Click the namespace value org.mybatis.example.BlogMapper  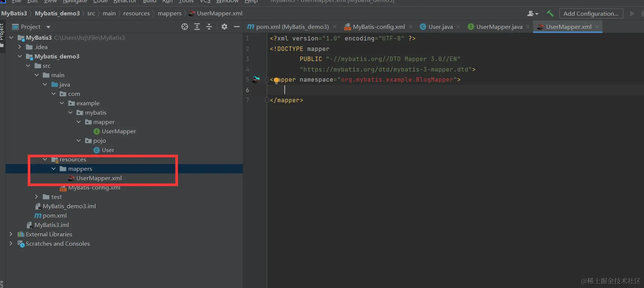click(397, 79)
